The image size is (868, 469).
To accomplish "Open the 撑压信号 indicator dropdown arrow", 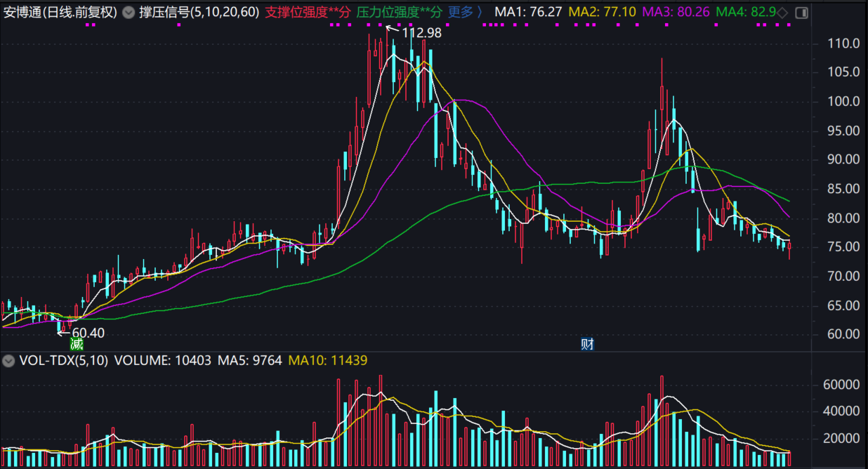I will tap(127, 13).
